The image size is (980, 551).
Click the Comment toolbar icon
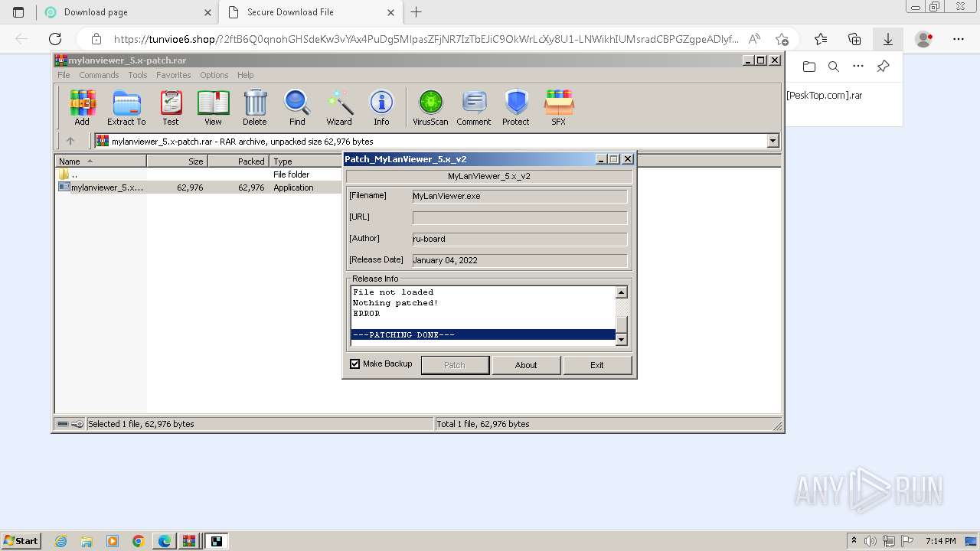[474, 107]
